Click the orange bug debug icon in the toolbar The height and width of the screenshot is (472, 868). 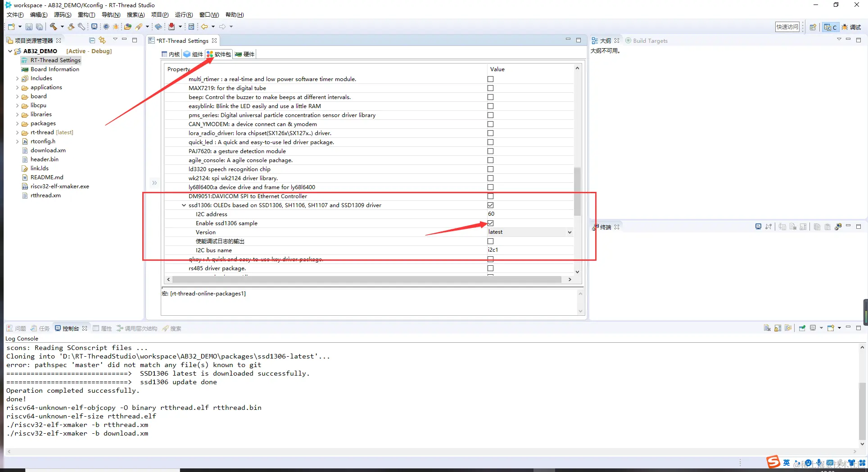[116, 27]
